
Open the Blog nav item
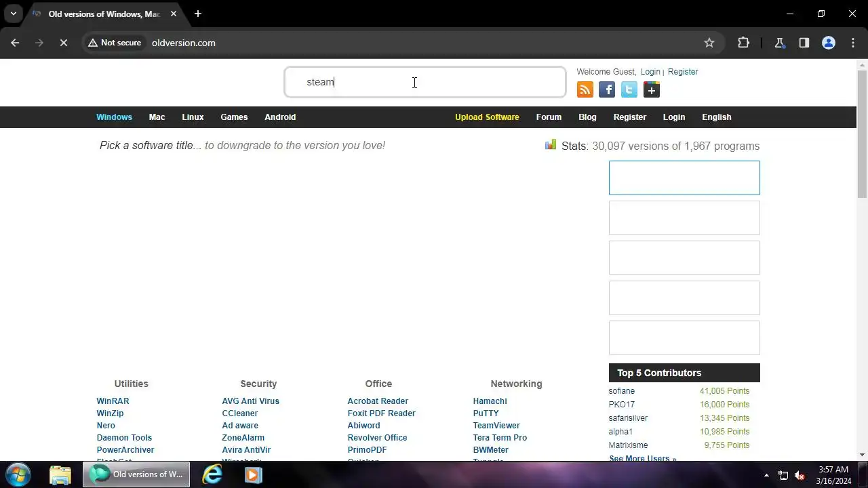pyautogui.click(x=587, y=117)
